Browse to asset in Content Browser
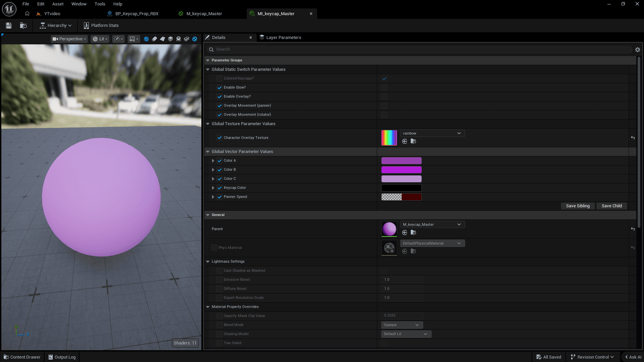 (23, 26)
